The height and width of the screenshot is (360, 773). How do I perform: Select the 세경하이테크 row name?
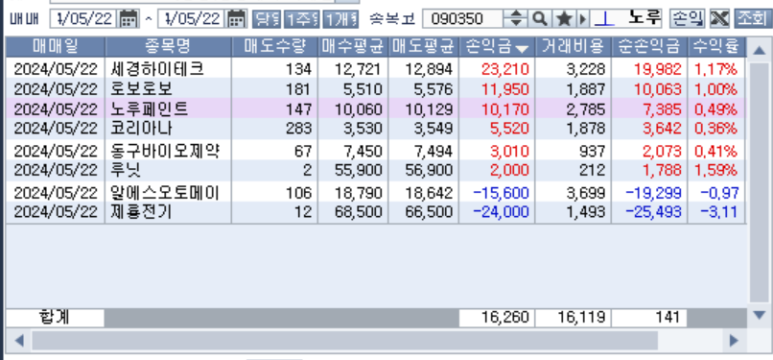click(157, 69)
